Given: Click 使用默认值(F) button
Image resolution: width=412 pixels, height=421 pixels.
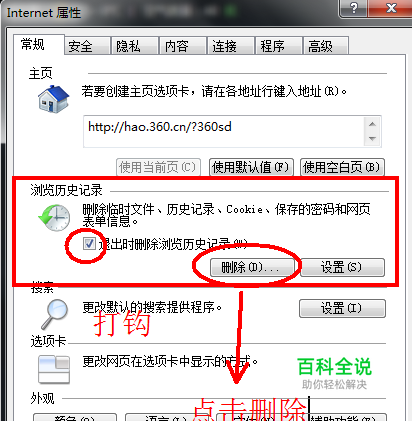Looking at the screenshot, I should (251, 167).
